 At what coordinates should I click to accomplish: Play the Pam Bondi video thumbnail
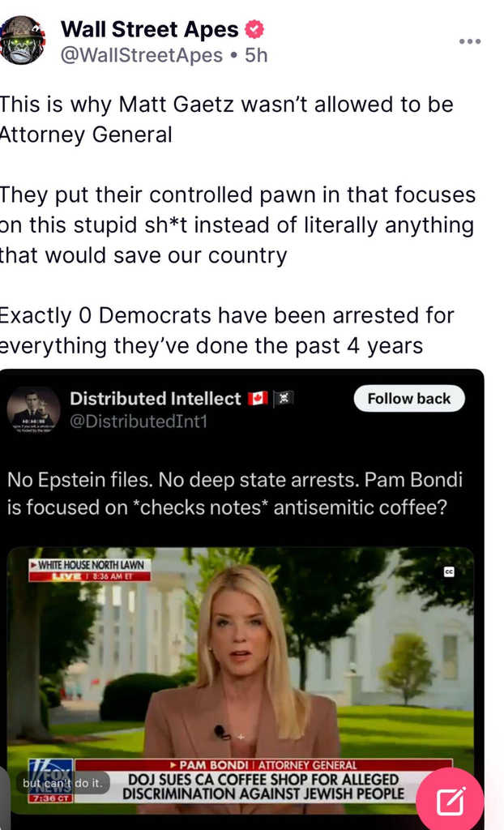(241, 680)
